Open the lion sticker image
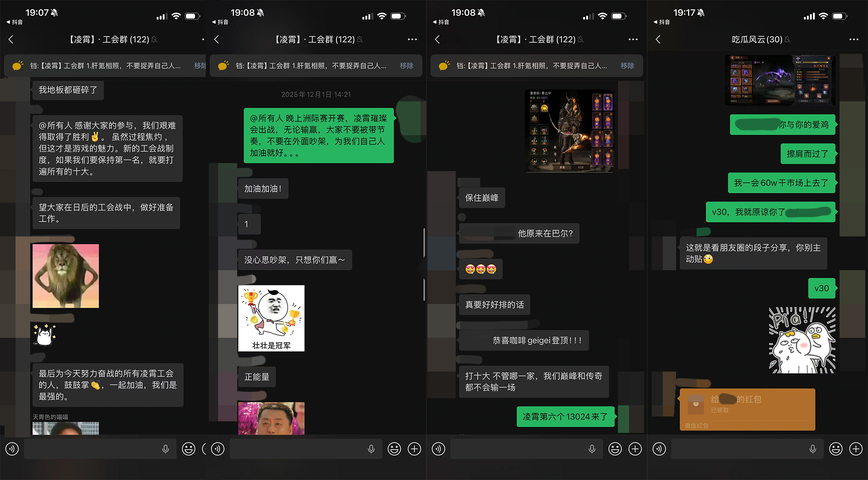The width and height of the screenshot is (868, 480). coord(66,276)
